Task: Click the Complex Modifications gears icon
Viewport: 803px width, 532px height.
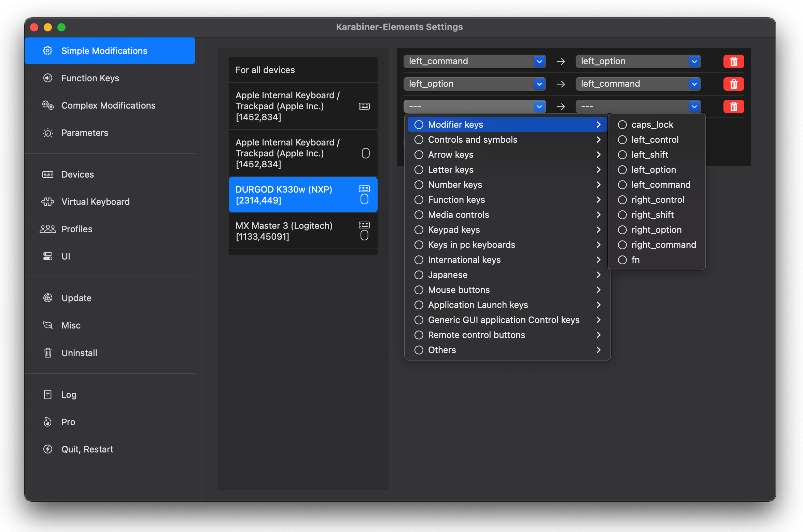Action: tap(48, 106)
